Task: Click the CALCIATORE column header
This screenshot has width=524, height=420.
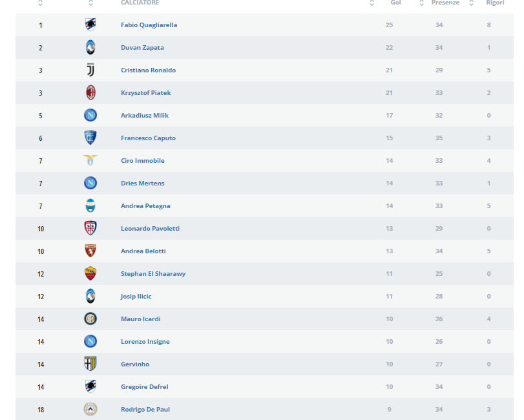Action: pyautogui.click(x=140, y=3)
